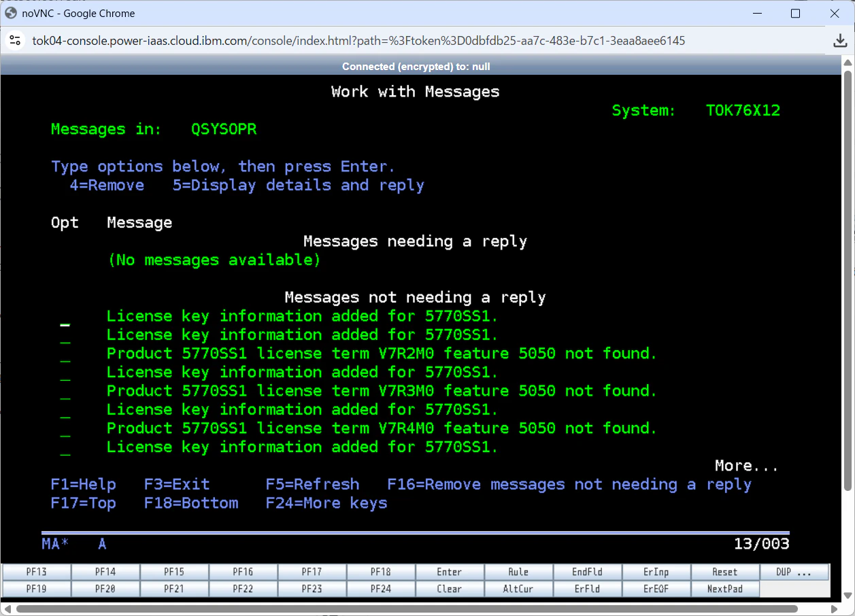The height and width of the screenshot is (616, 855).
Task: Click the Rule keypad button
Action: 518,572
